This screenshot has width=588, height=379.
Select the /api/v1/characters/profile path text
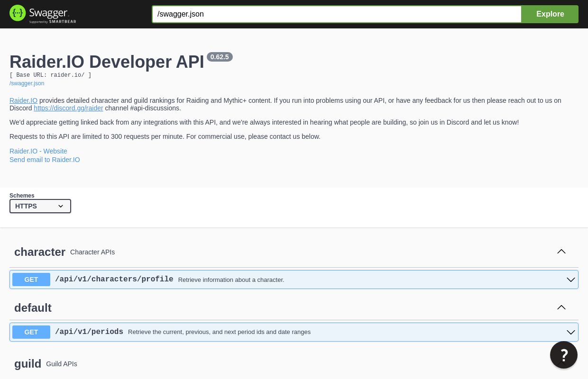(x=114, y=280)
